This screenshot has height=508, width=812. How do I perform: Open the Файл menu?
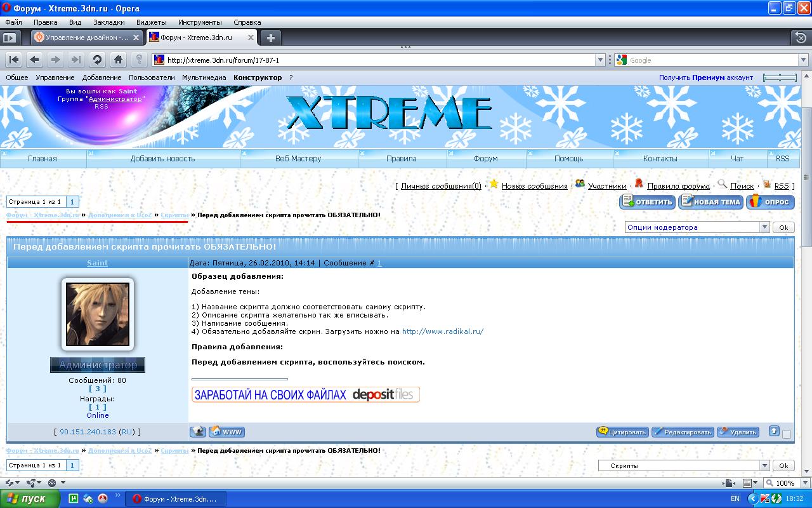click(x=13, y=22)
